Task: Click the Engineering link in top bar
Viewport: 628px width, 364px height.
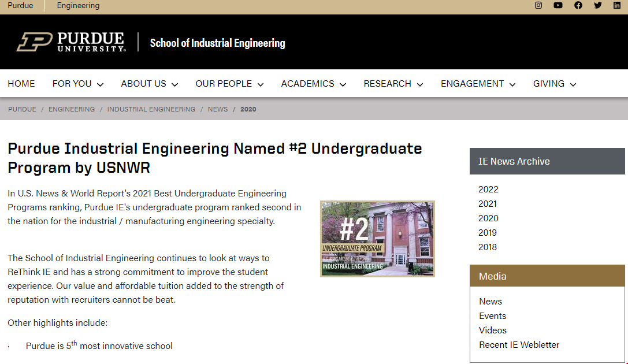Action: coord(78,6)
